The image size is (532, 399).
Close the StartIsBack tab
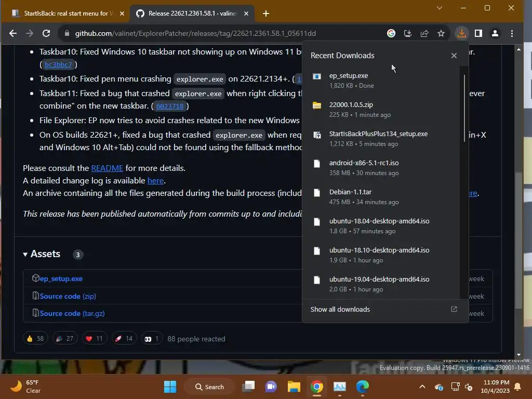[x=122, y=14]
